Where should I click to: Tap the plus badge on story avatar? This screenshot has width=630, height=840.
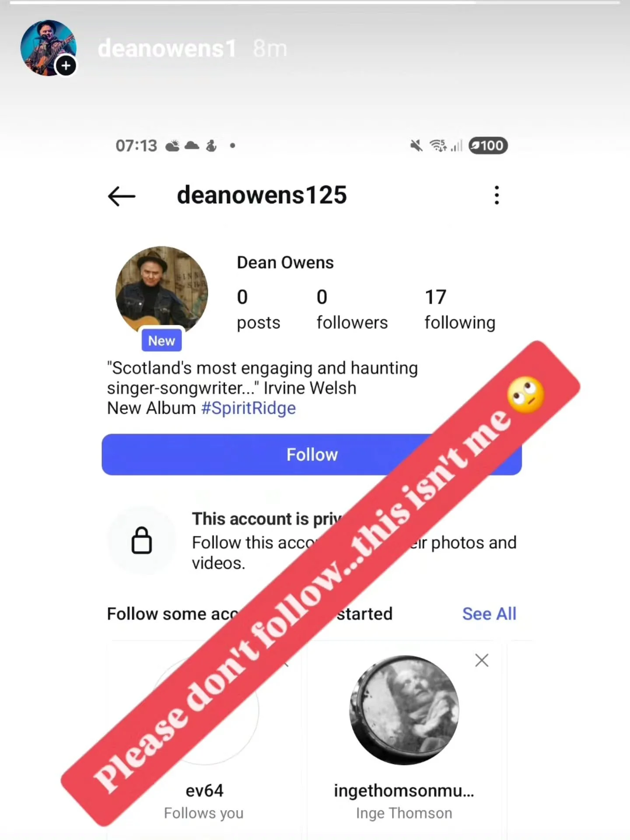coord(66,66)
